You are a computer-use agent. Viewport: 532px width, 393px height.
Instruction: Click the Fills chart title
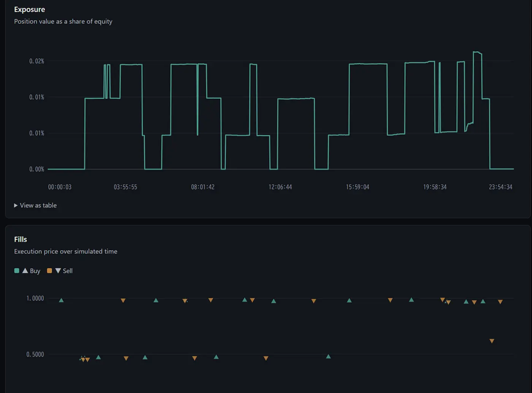click(x=21, y=239)
